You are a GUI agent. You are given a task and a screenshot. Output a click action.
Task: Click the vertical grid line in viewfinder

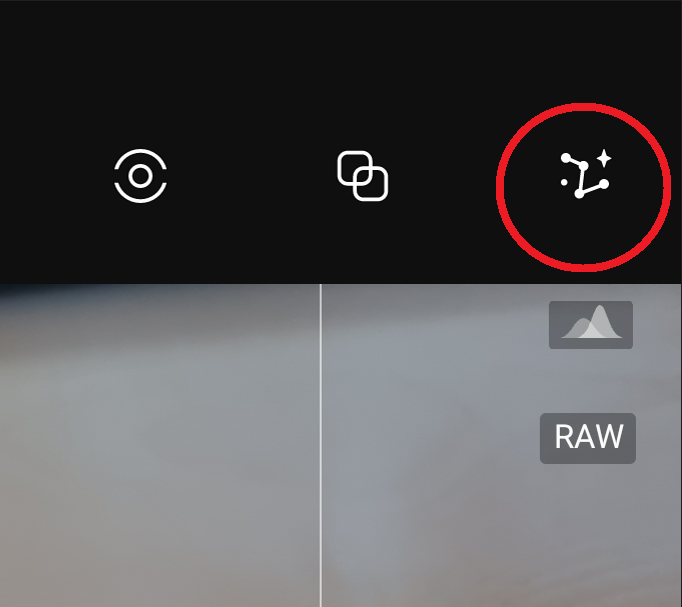coord(321,445)
